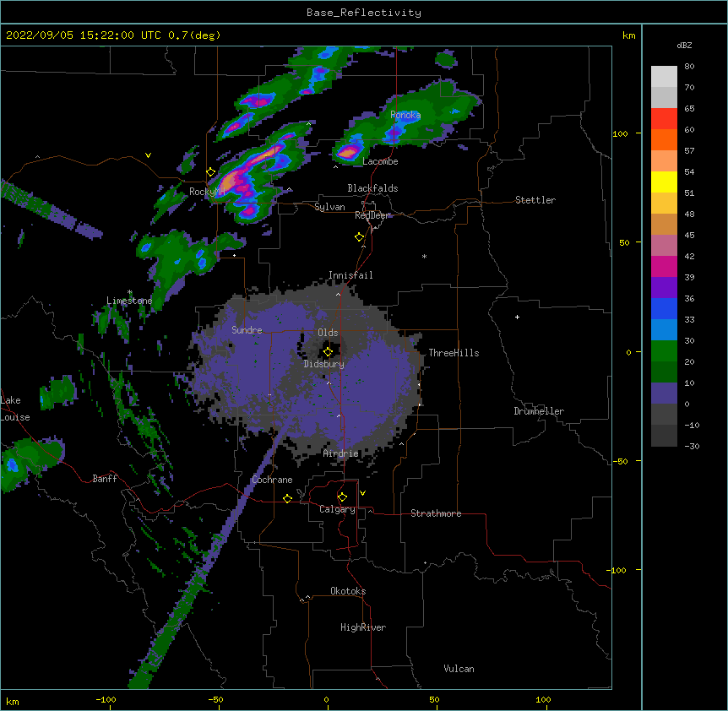
Task: Click the RedDeer city label
Action: coord(372,215)
